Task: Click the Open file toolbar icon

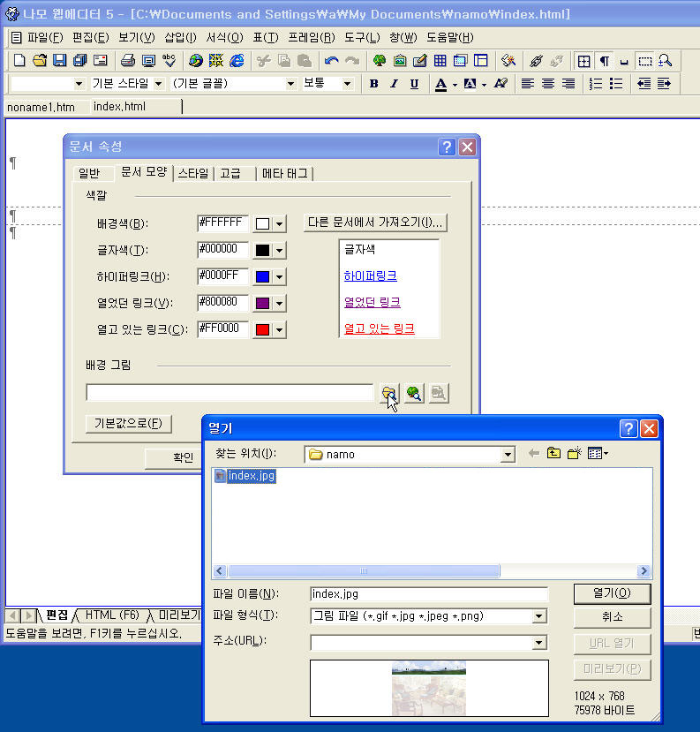Action: tap(40, 60)
